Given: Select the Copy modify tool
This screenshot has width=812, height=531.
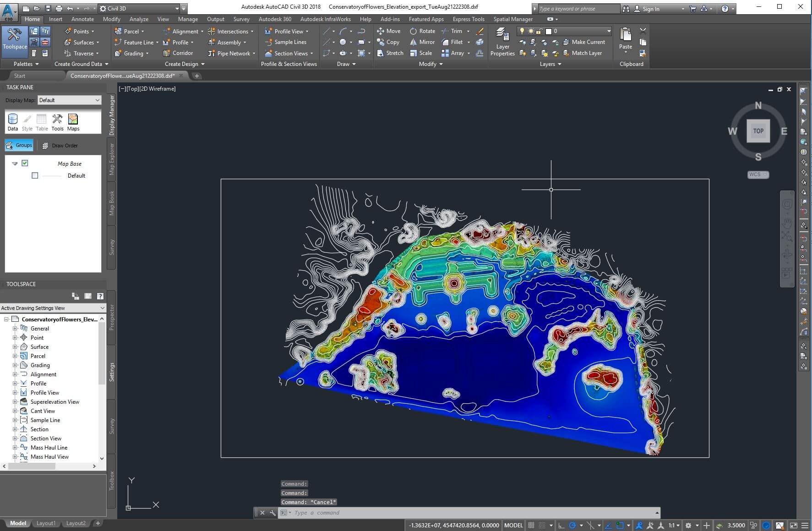Looking at the screenshot, I should [x=388, y=42].
